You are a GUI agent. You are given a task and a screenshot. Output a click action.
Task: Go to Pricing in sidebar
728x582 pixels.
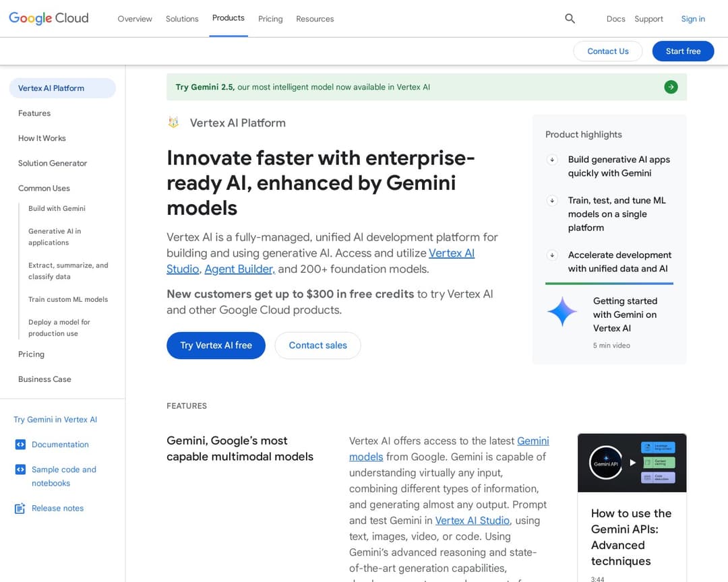tap(31, 354)
